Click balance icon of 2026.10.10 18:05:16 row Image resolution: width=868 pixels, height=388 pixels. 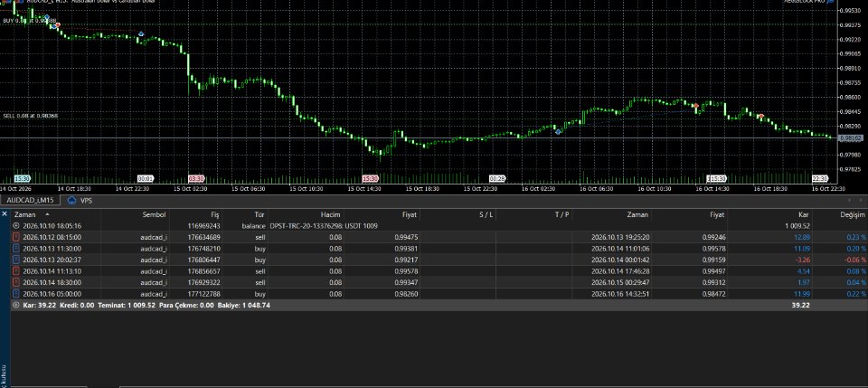pyautogui.click(x=16, y=226)
